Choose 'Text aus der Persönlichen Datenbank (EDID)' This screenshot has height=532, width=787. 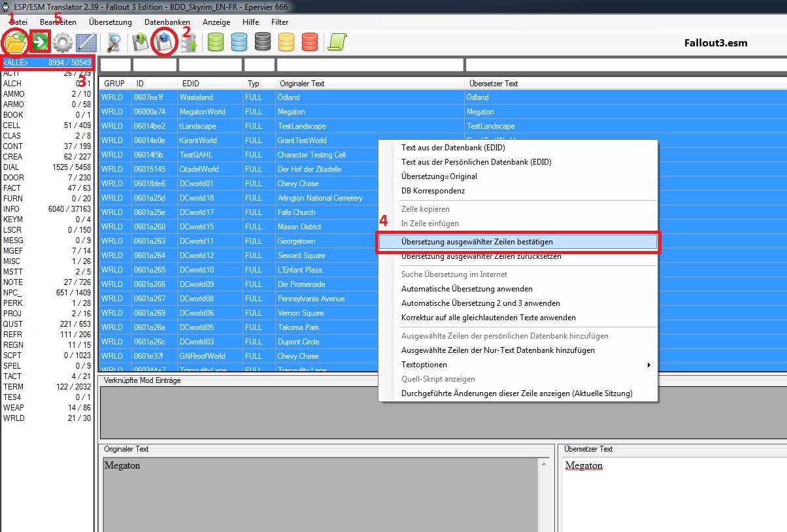519,162
